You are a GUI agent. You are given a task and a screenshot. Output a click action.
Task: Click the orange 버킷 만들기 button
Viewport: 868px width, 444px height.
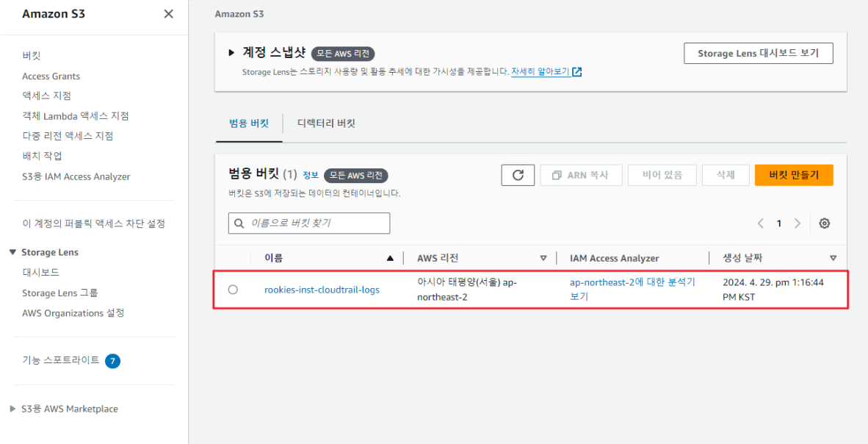794,175
